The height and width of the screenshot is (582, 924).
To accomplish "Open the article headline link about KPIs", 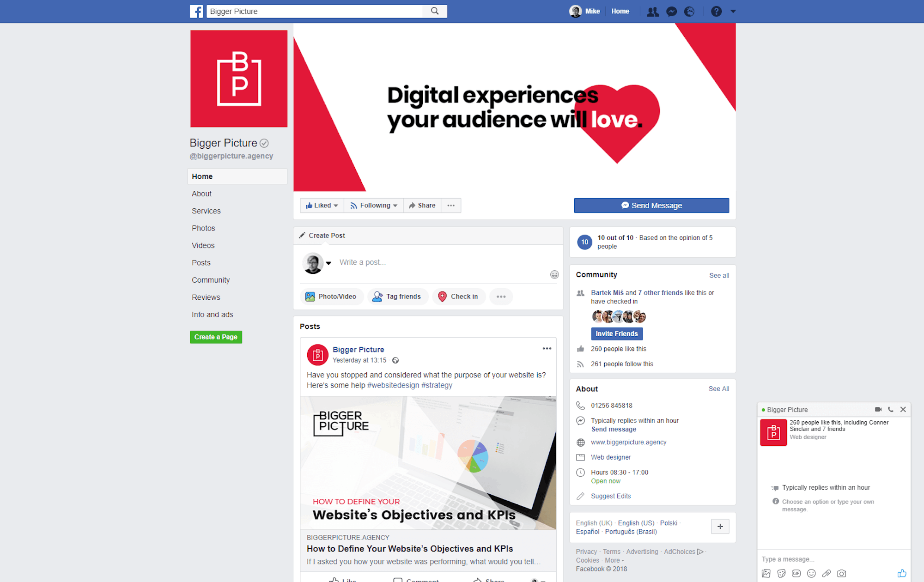I will pyautogui.click(x=410, y=549).
